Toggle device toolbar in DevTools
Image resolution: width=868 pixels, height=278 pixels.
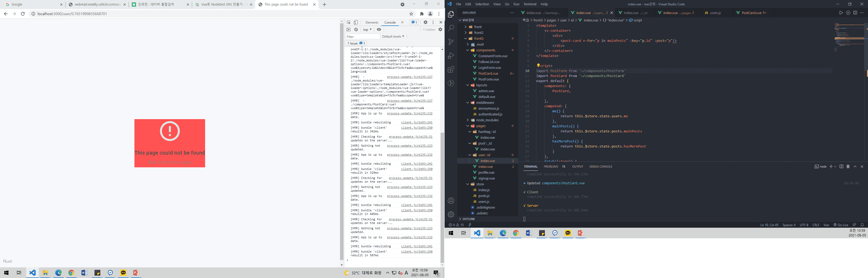point(356,22)
